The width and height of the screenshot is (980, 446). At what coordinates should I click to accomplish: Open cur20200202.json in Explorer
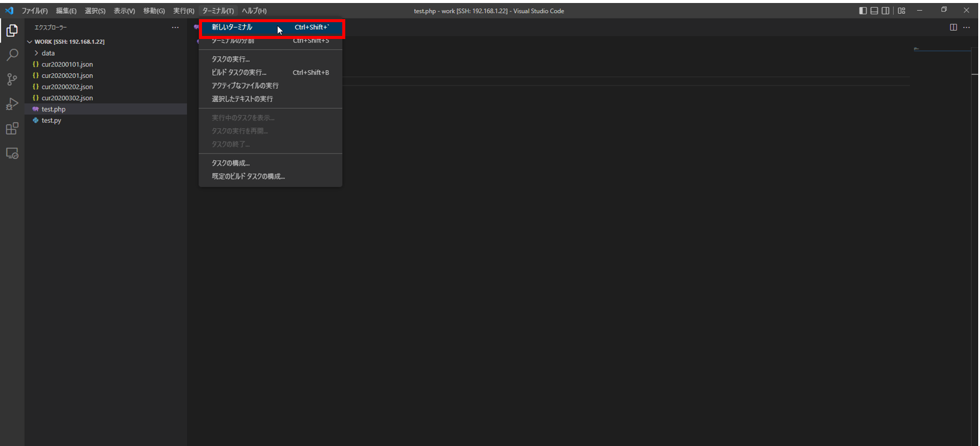[106, 87]
